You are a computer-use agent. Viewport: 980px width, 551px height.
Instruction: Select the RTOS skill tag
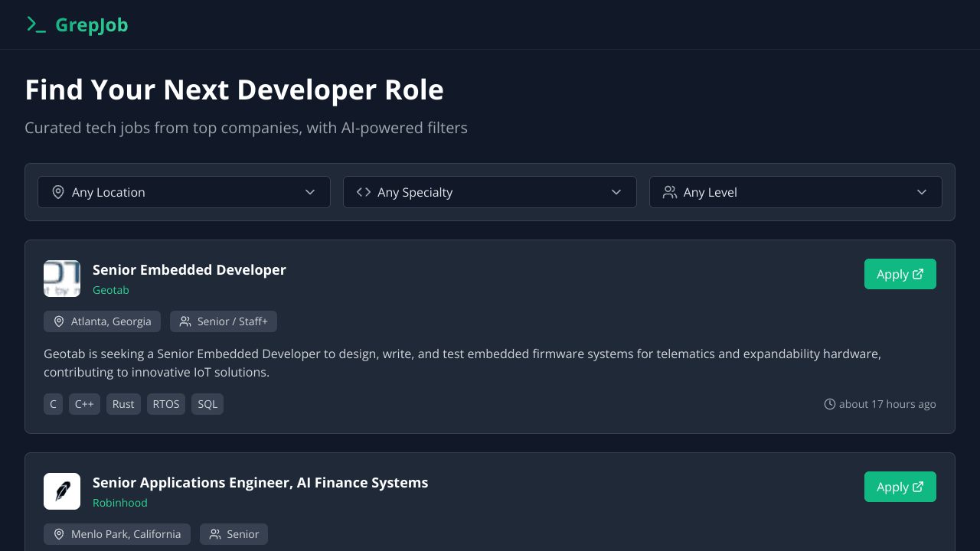[166, 404]
